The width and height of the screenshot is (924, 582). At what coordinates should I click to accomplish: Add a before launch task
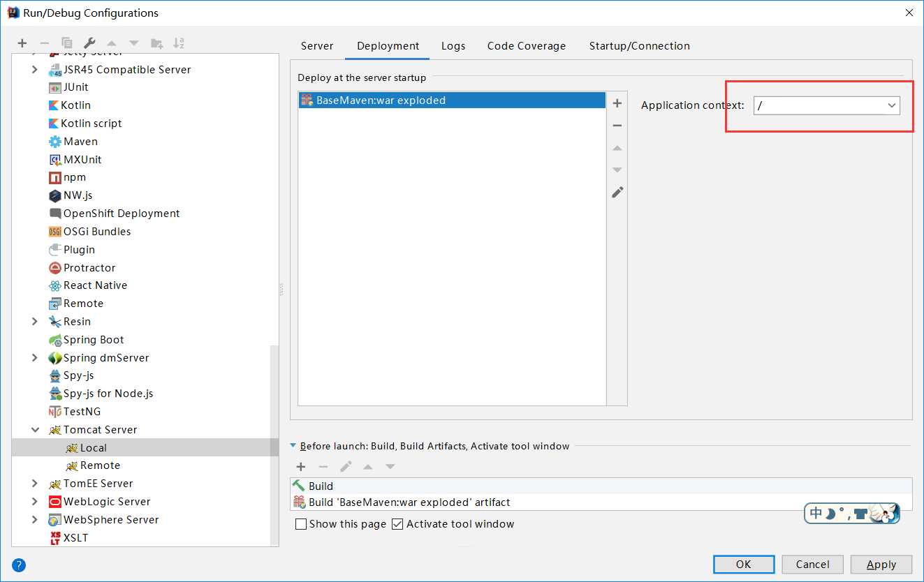click(301, 467)
